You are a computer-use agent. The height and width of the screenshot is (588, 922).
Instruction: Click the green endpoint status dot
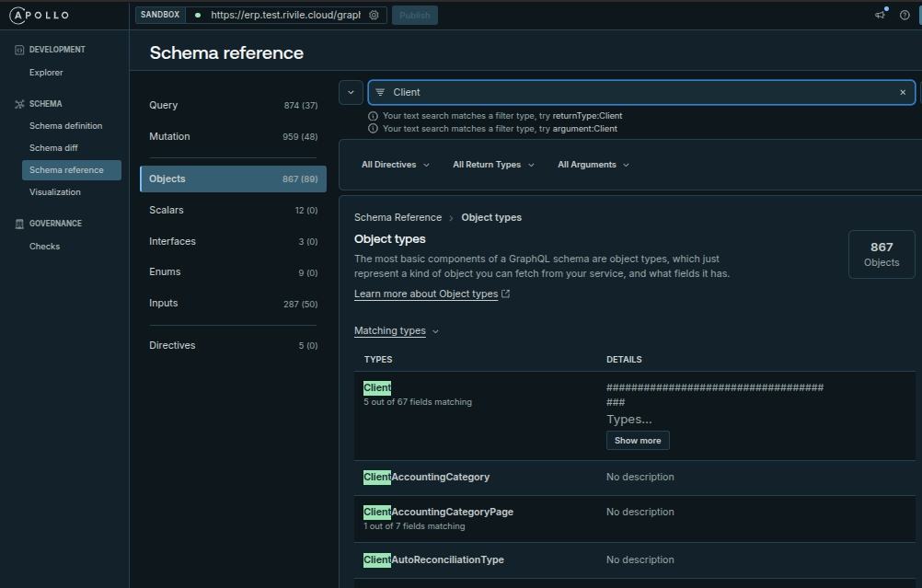198,16
